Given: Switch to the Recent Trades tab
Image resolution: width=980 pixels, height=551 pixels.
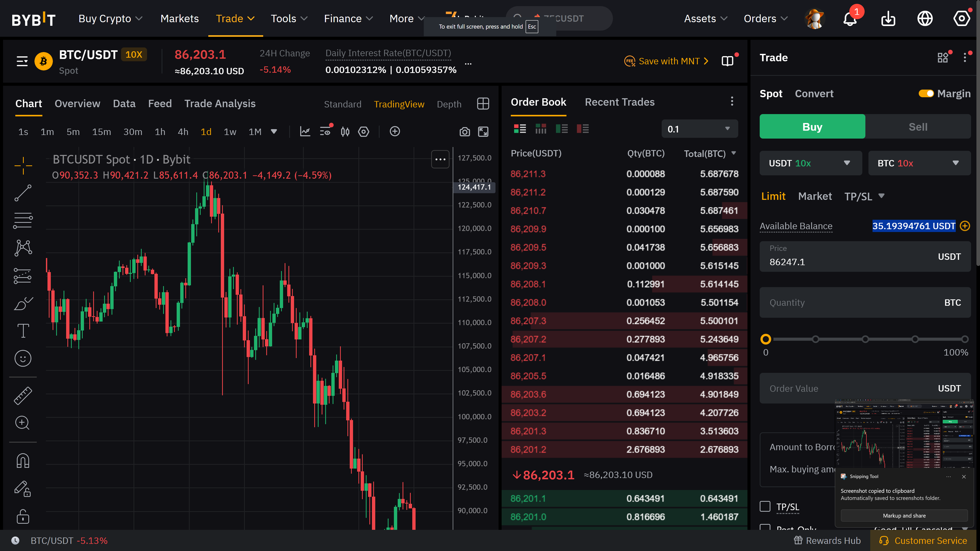Looking at the screenshot, I should (619, 102).
